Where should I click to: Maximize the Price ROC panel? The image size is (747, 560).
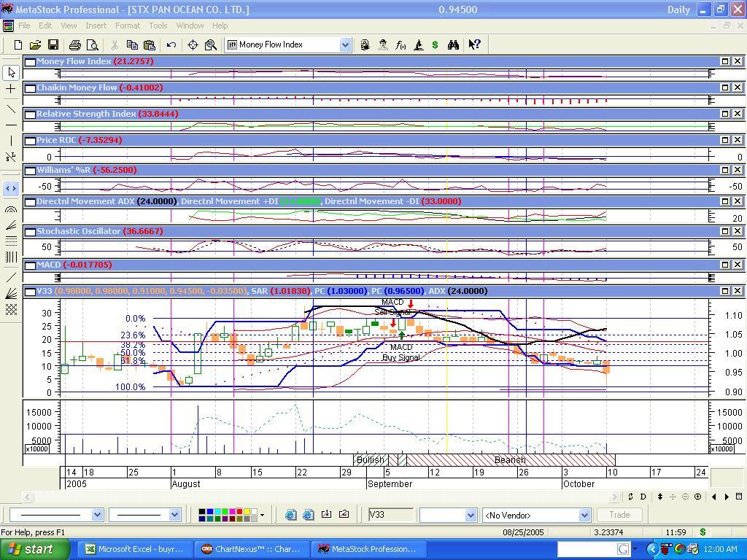pos(725,140)
